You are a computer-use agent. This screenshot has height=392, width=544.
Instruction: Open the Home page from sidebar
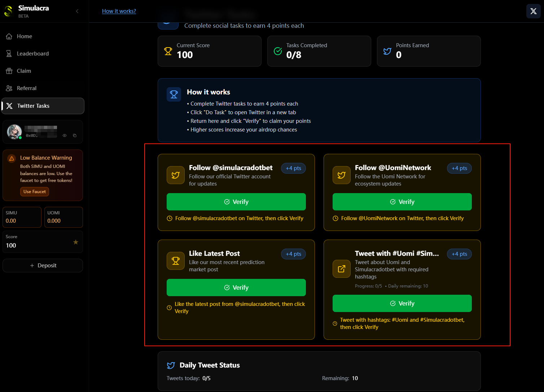(x=24, y=36)
